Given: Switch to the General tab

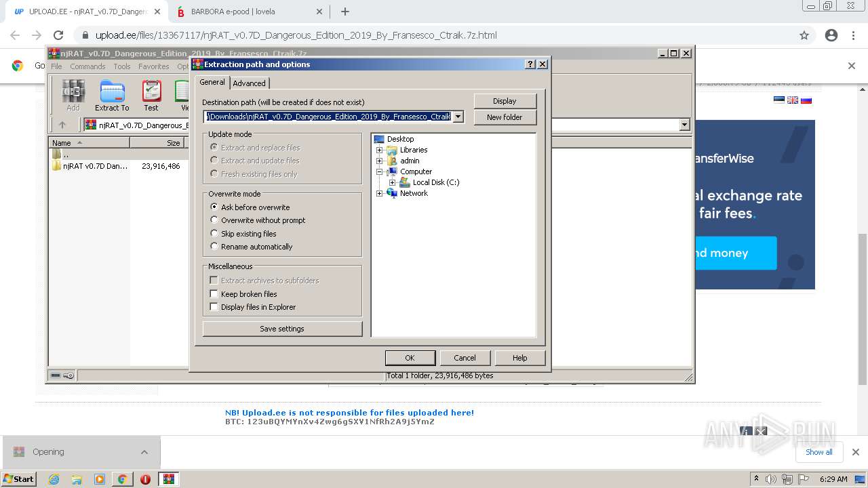Looking at the screenshot, I should (x=212, y=82).
